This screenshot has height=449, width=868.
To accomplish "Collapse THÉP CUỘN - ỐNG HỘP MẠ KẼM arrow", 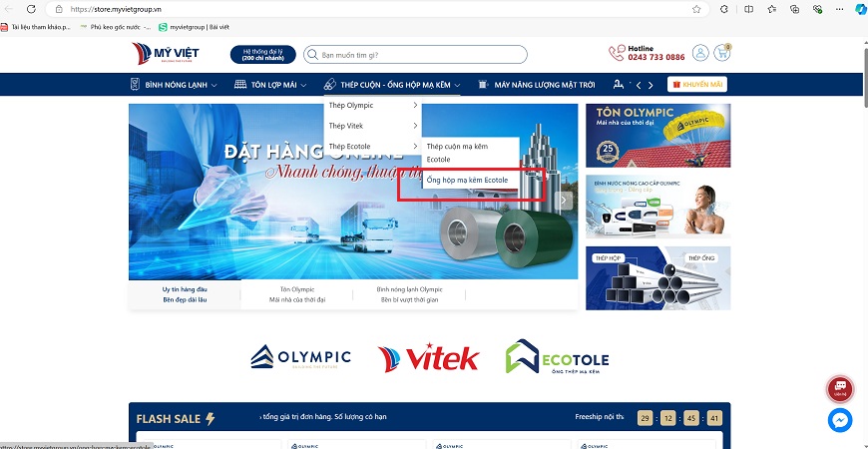I will [x=458, y=85].
